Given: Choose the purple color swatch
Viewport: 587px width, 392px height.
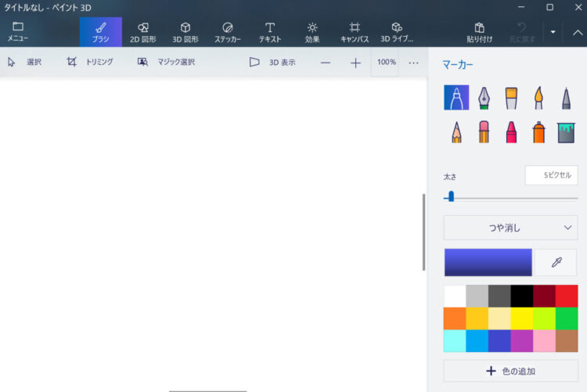Looking at the screenshot, I should point(522,341).
